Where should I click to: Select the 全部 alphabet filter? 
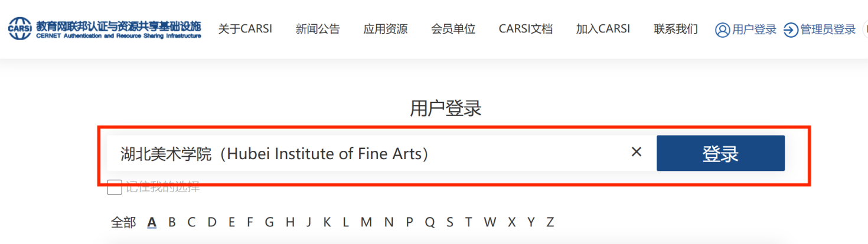[x=123, y=222]
